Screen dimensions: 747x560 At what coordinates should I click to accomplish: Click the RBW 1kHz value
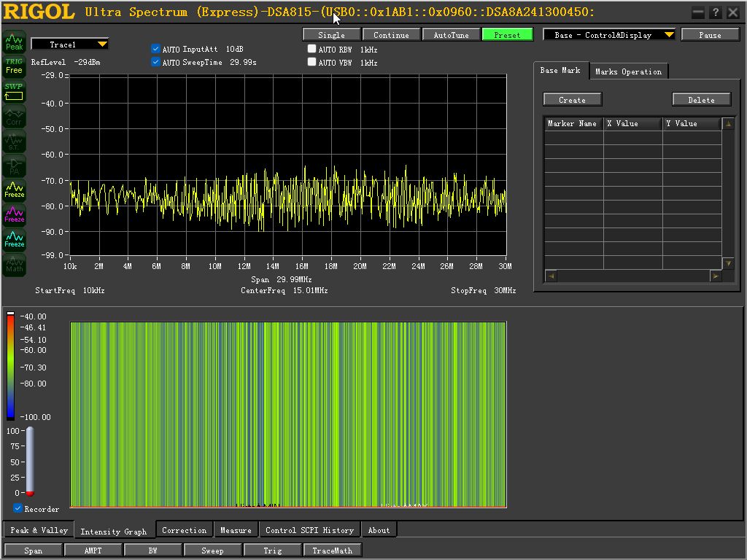click(x=368, y=50)
